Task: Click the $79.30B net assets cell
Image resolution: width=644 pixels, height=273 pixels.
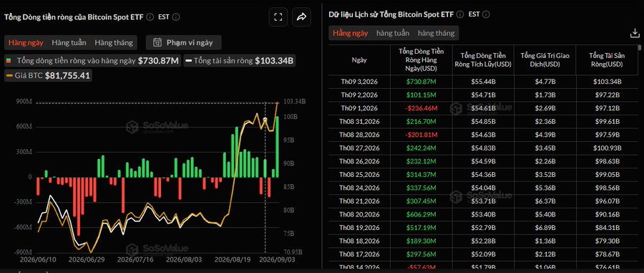Action: (x=607, y=241)
